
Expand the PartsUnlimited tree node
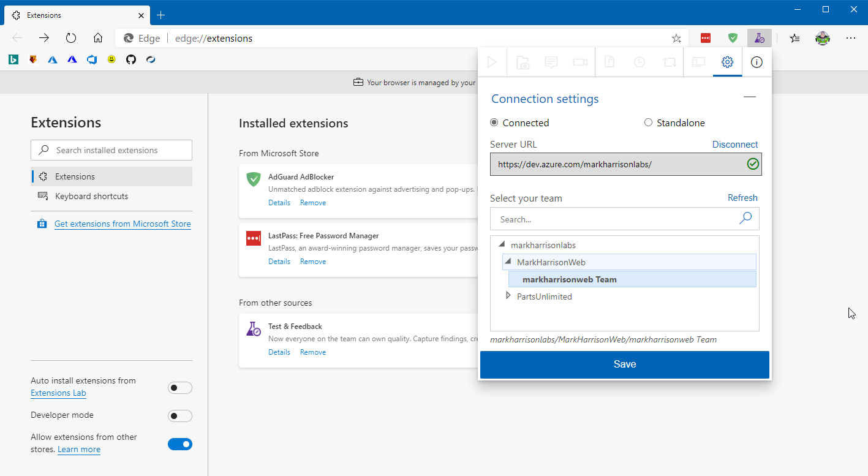click(x=508, y=296)
